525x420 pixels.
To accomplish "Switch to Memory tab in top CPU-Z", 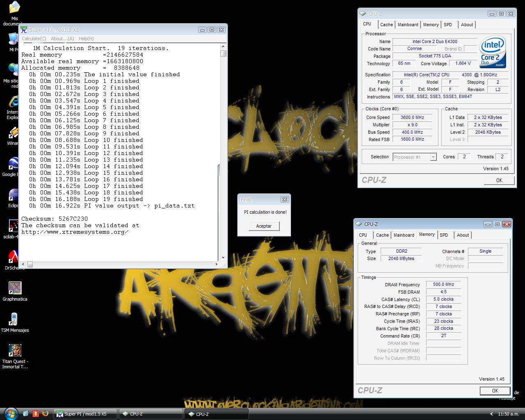I will [x=431, y=25].
